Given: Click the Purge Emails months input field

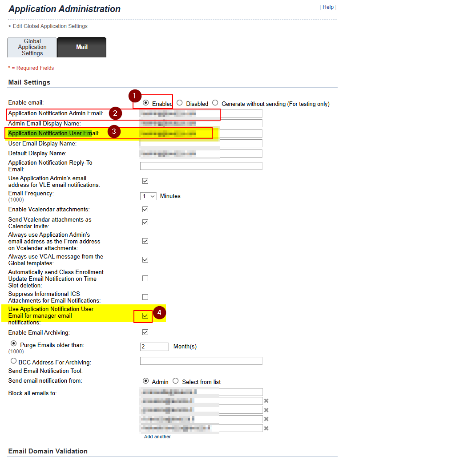Looking at the screenshot, I should pyautogui.click(x=154, y=347).
